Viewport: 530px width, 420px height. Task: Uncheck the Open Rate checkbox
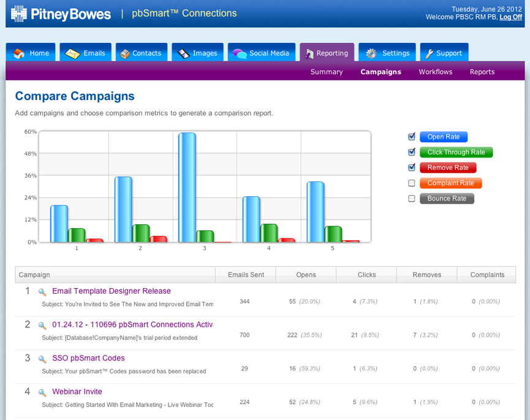pos(411,137)
